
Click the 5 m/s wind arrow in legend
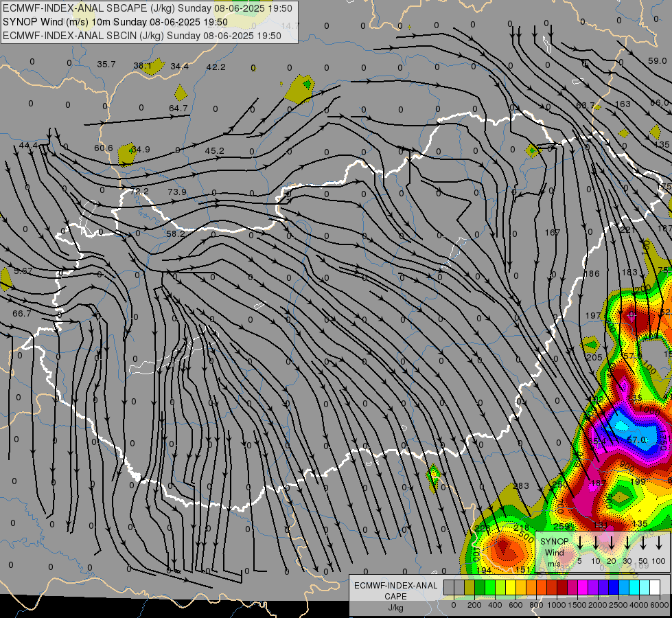pos(579,543)
